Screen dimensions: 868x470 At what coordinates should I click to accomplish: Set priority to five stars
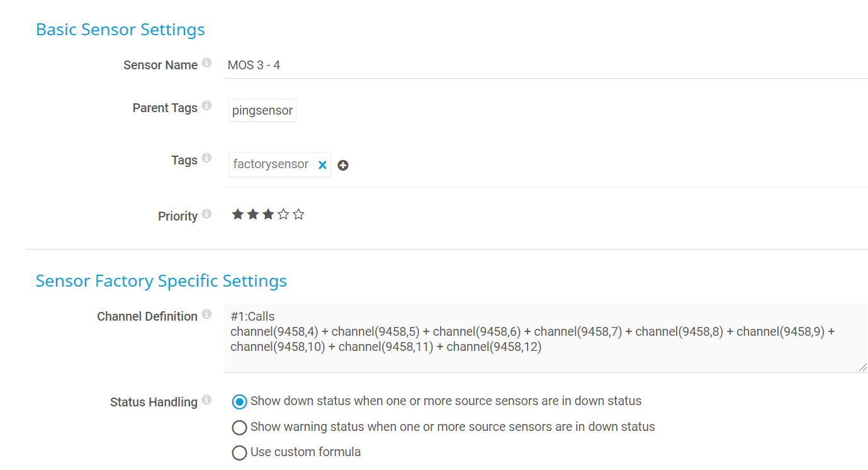point(299,215)
